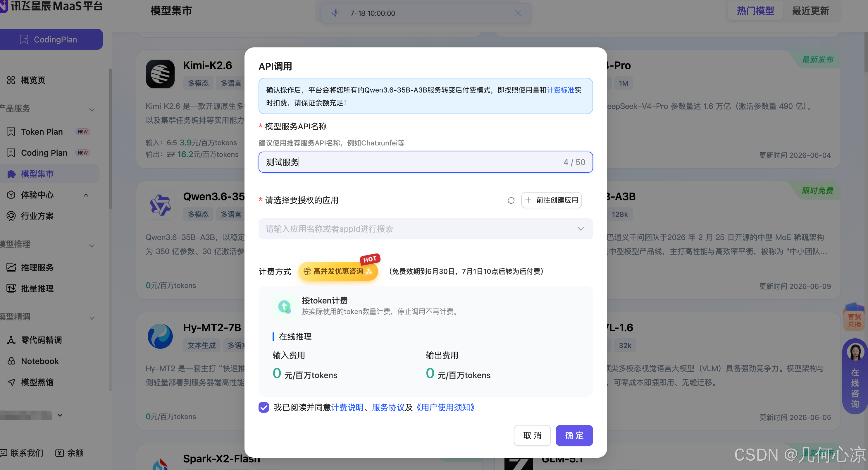Click the 文本生成 tag on Hy-MT2-7B
This screenshot has width=868, height=470.
201,346
